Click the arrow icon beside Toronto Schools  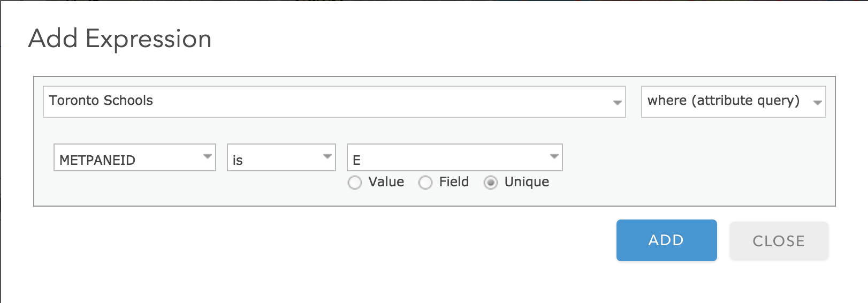click(617, 103)
